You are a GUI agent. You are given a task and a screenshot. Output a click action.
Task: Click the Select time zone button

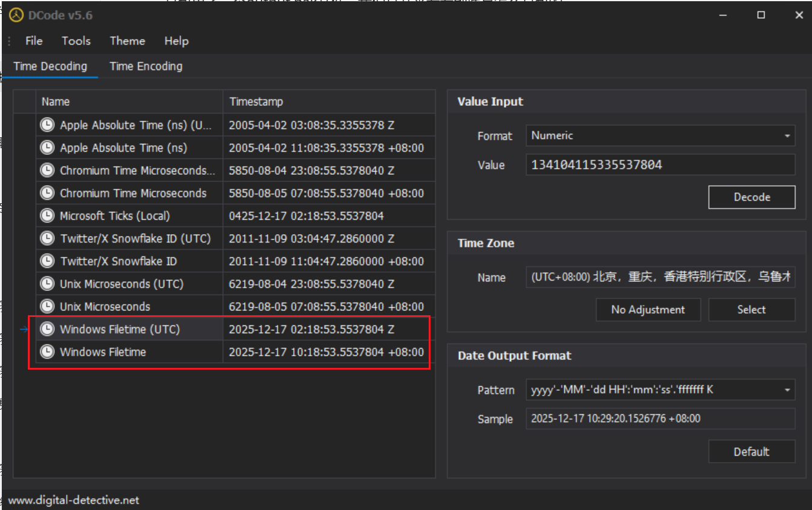[751, 310]
